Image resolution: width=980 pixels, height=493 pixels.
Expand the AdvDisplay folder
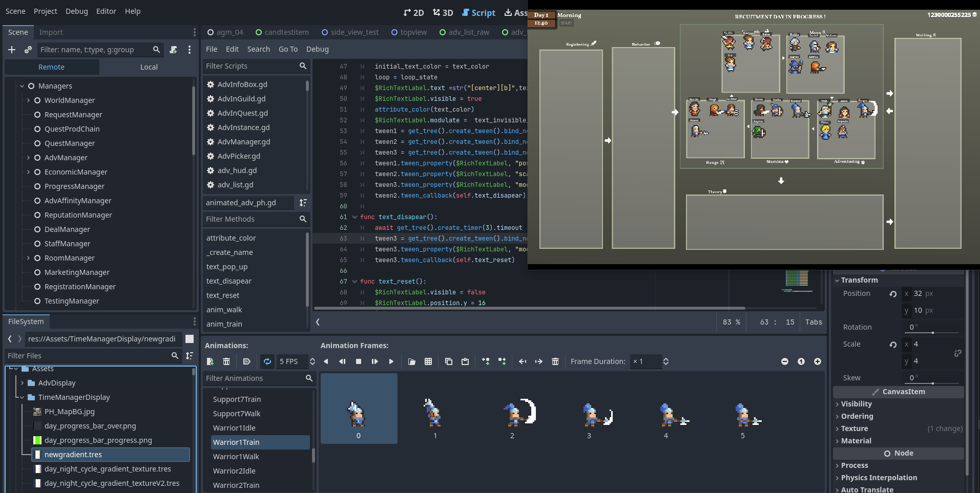(22, 383)
